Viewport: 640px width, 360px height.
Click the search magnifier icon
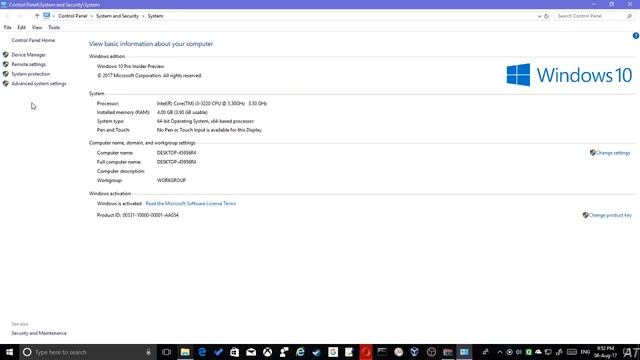tap(629, 16)
